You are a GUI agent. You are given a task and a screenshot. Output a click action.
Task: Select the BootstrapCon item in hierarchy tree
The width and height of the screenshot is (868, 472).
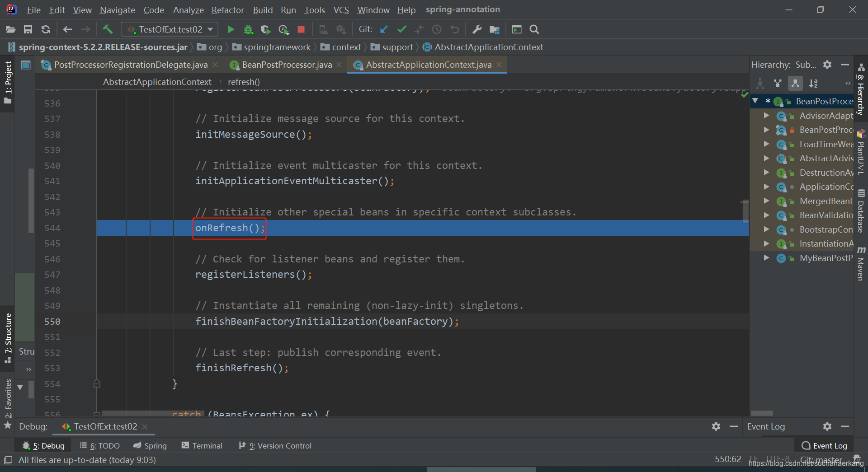(x=826, y=230)
